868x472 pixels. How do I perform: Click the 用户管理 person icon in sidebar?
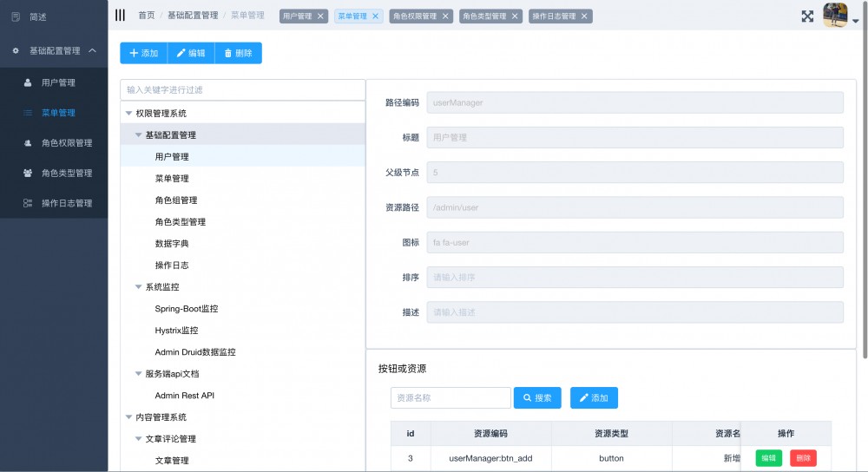(x=28, y=82)
